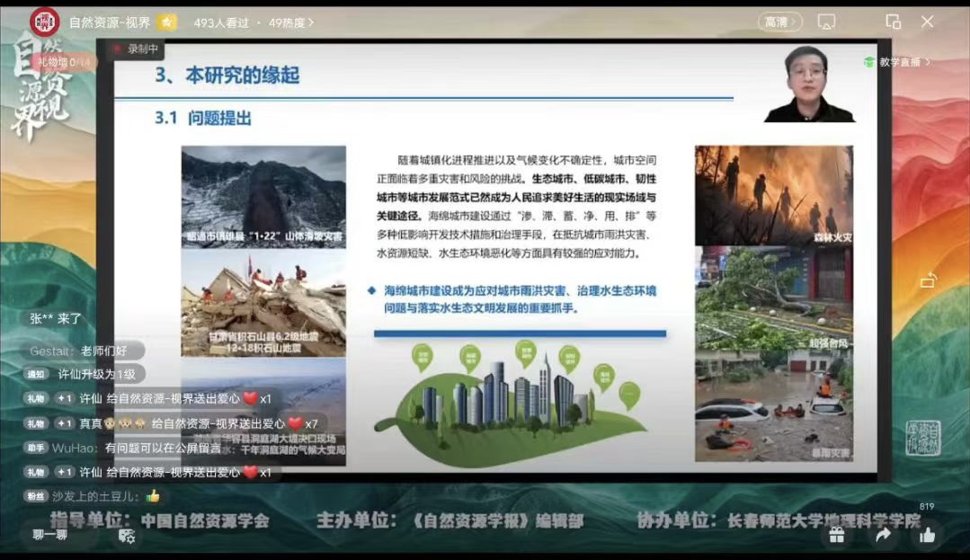Viewport: 970px width, 560px height.
Task: Open the cast-to-screen icon in top bar
Action: (x=827, y=22)
